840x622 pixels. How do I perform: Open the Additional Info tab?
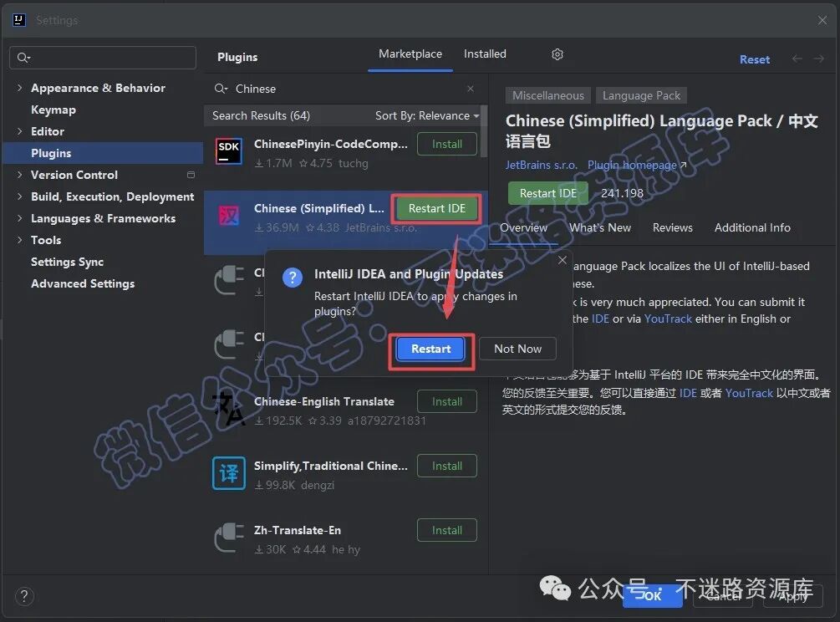(x=752, y=227)
